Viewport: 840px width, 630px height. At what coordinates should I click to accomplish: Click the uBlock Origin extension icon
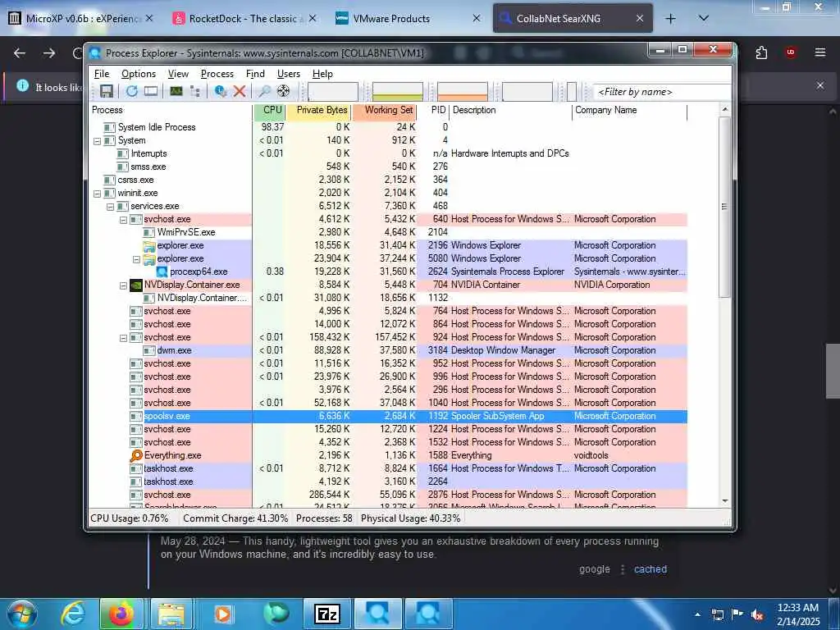tap(790, 52)
